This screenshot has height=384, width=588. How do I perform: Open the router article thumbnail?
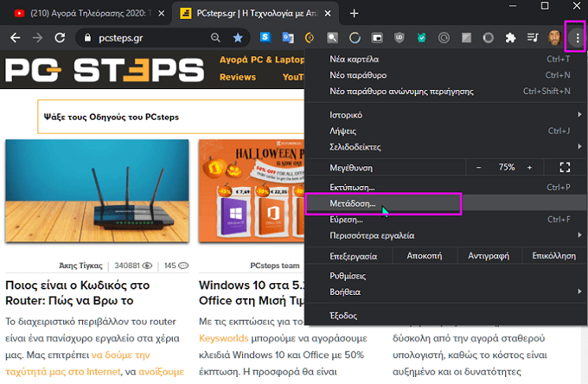coord(97,191)
